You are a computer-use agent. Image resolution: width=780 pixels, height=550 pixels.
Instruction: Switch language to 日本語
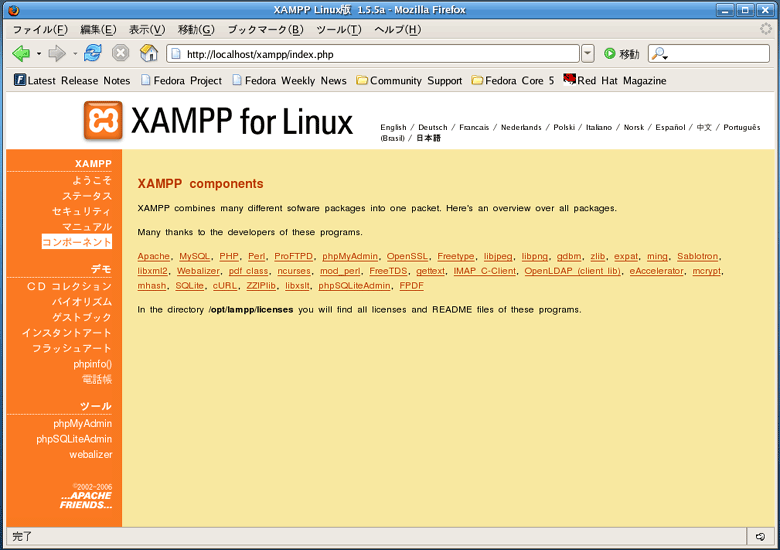point(428,138)
